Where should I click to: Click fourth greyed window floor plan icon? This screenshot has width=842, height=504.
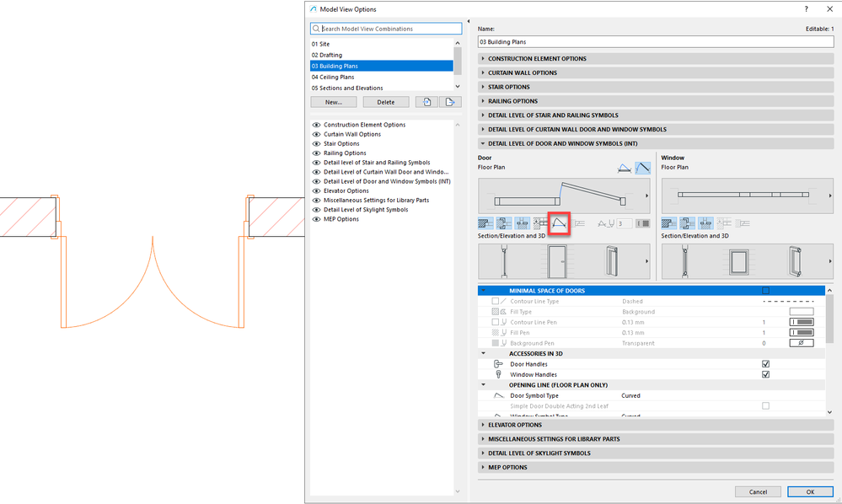click(x=724, y=223)
